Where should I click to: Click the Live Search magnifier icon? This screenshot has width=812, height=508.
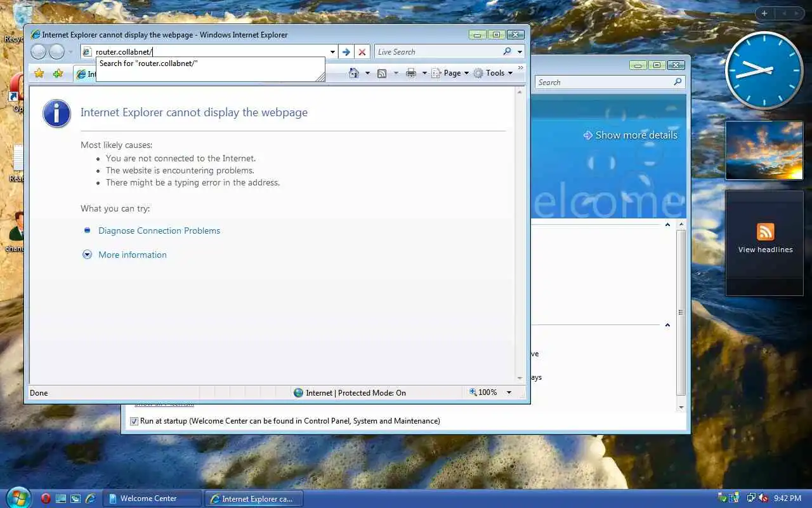[507, 52]
